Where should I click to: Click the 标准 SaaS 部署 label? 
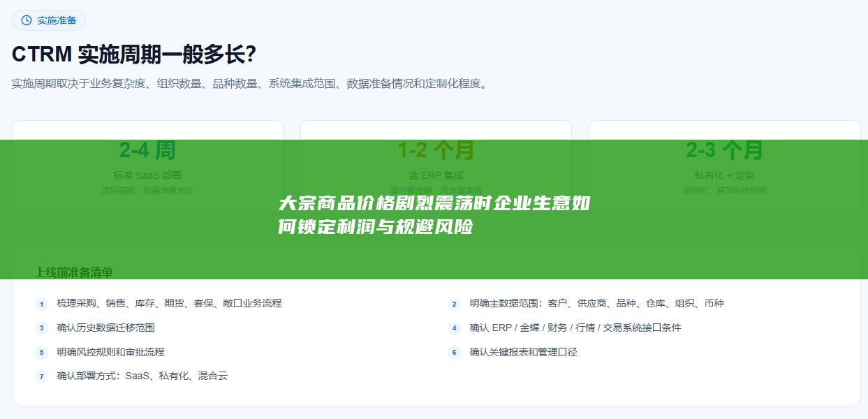click(147, 175)
